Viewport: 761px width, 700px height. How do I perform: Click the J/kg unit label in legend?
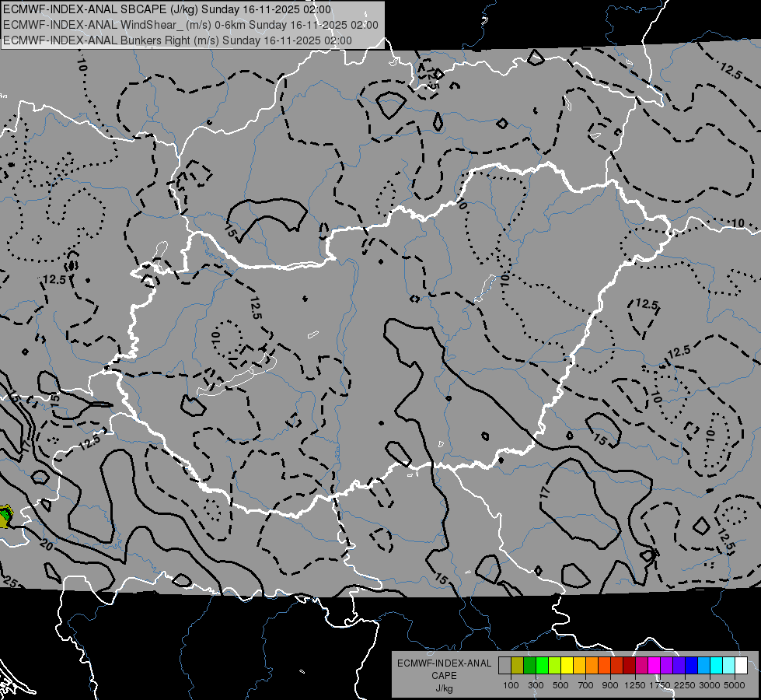(444, 689)
